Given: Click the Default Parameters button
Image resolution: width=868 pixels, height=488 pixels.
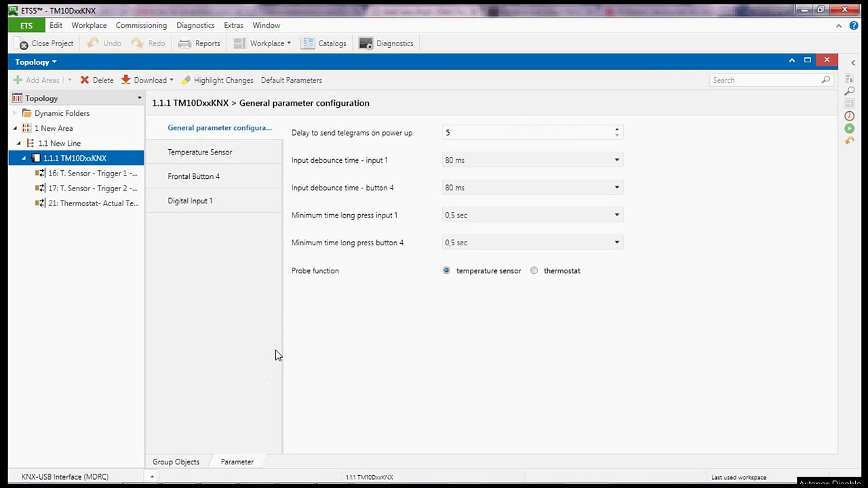Looking at the screenshot, I should coord(291,80).
